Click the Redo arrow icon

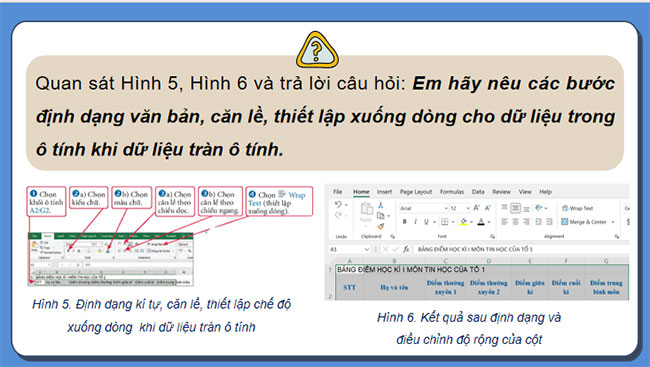pos(338,215)
